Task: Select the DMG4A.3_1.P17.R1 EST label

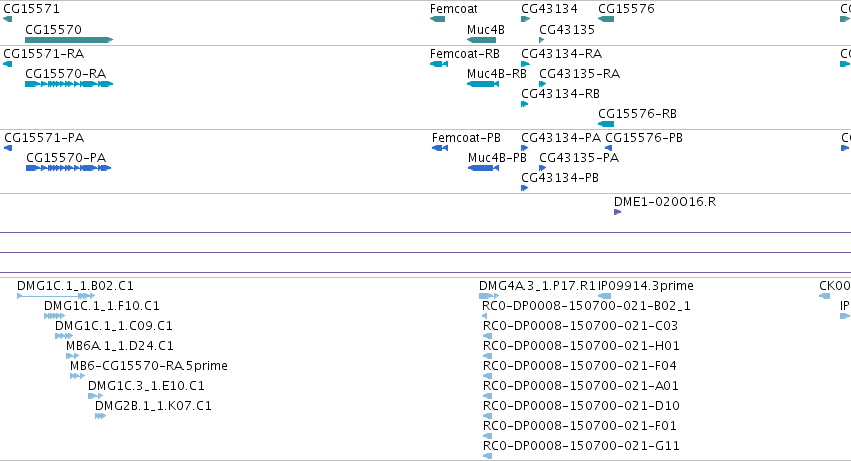Action: [537, 286]
